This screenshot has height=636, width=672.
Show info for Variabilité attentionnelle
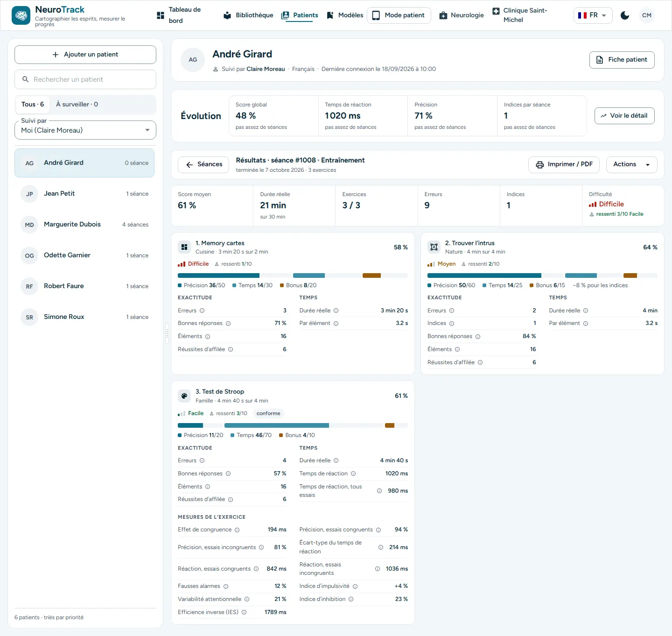point(247,600)
